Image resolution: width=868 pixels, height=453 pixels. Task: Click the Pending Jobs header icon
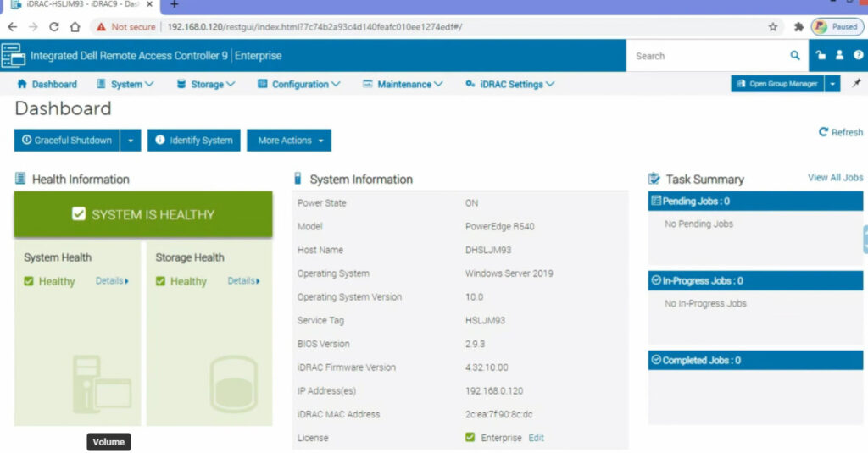(656, 201)
